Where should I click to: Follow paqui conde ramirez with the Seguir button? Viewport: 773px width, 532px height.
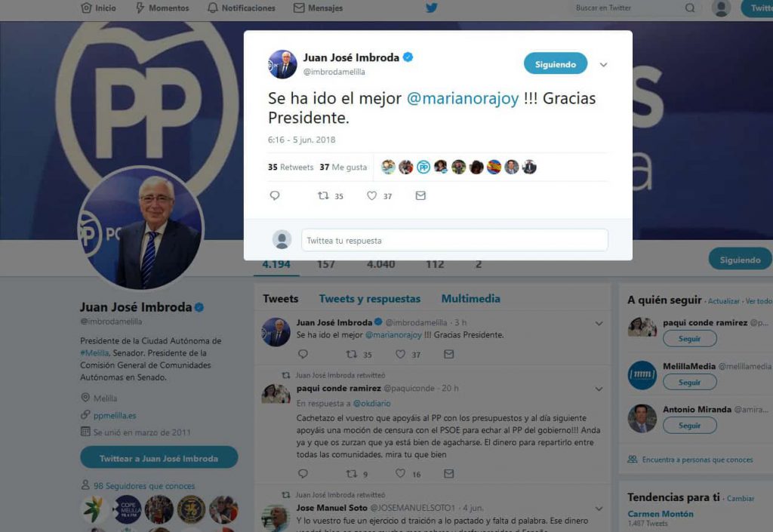click(689, 339)
